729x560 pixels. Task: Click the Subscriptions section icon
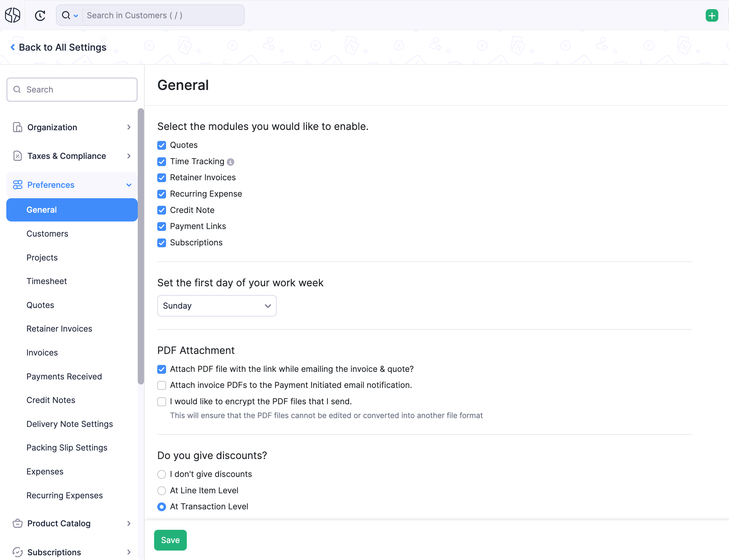pos(17,552)
